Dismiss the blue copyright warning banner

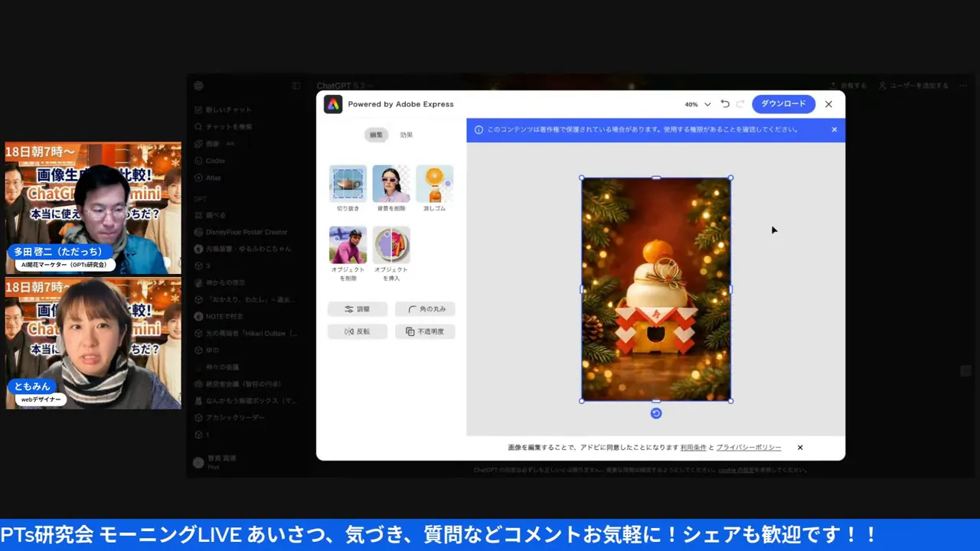click(834, 129)
